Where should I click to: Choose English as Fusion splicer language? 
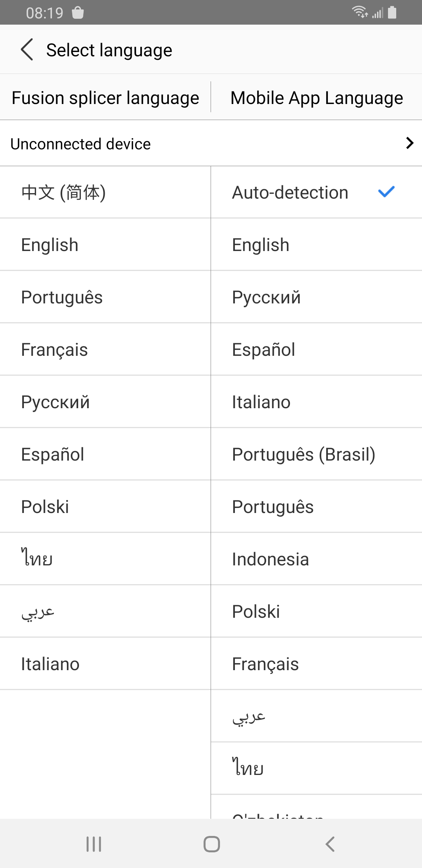(x=105, y=245)
